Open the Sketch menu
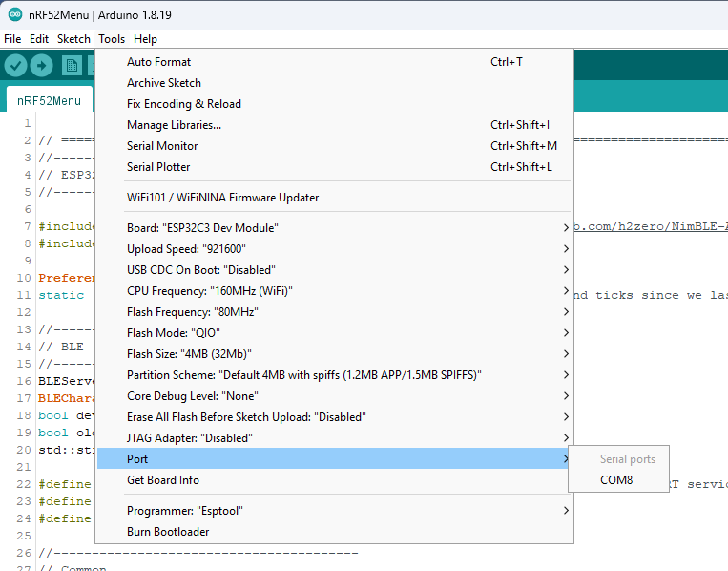This screenshot has width=728, height=571. (73, 39)
